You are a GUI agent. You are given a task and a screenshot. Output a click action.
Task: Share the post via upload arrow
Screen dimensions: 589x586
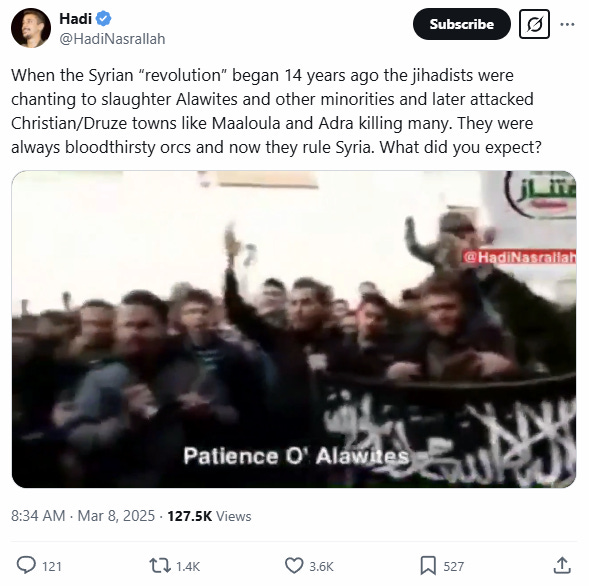562,565
